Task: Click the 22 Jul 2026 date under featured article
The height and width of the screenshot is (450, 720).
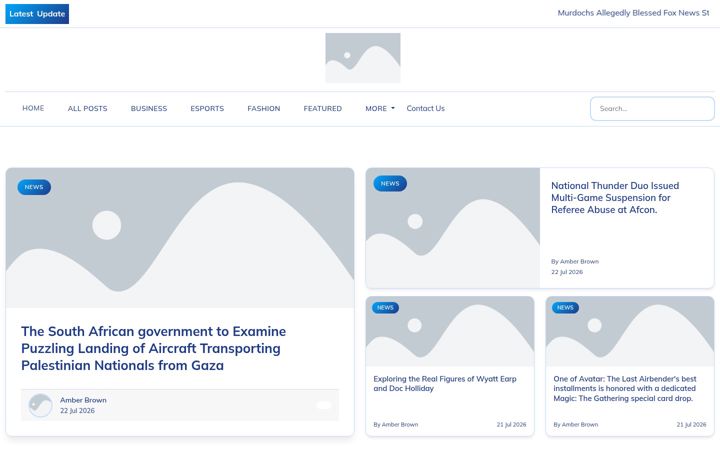Action: pyautogui.click(x=77, y=411)
